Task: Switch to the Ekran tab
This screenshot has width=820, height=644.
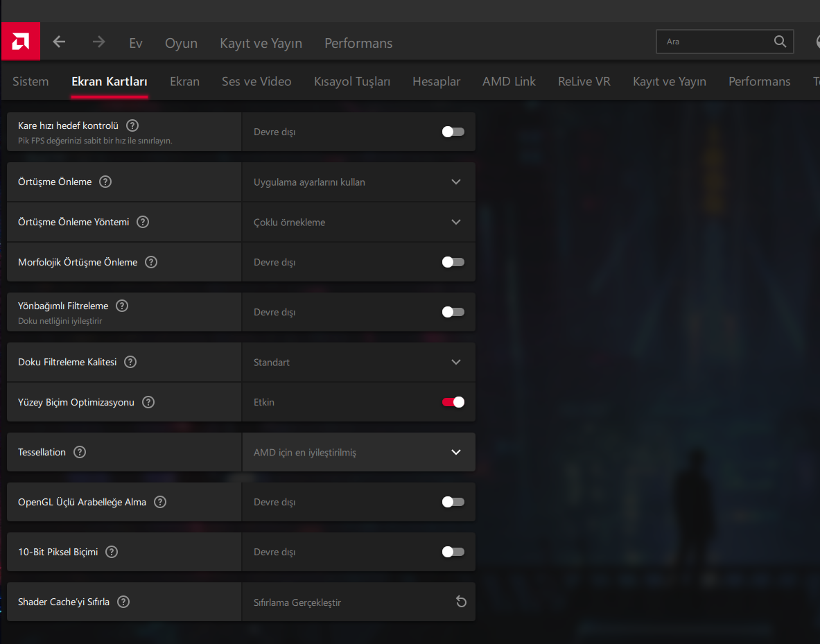Action: pyautogui.click(x=184, y=82)
